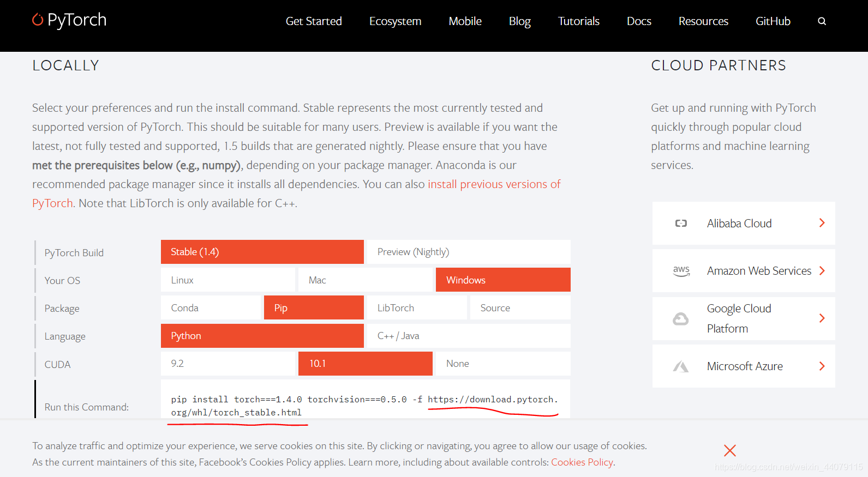Image resolution: width=868 pixels, height=477 pixels.
Task: Expand the Amazon Web Services chevron arrow
Action: [822, 271]
